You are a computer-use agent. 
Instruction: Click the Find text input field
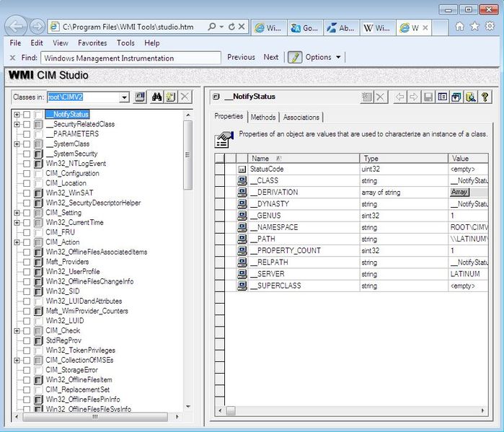tap(131, 58)
